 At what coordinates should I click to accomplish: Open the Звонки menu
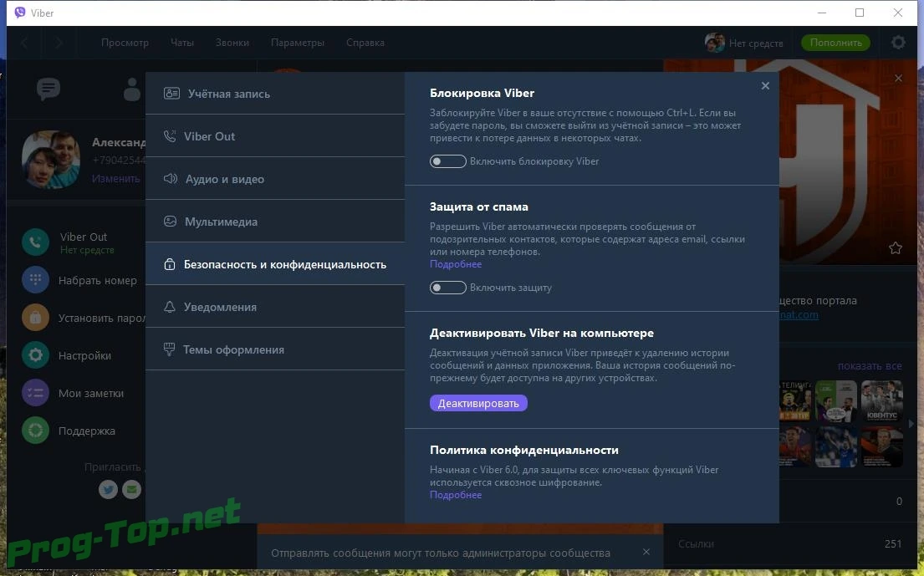point(232,43)
